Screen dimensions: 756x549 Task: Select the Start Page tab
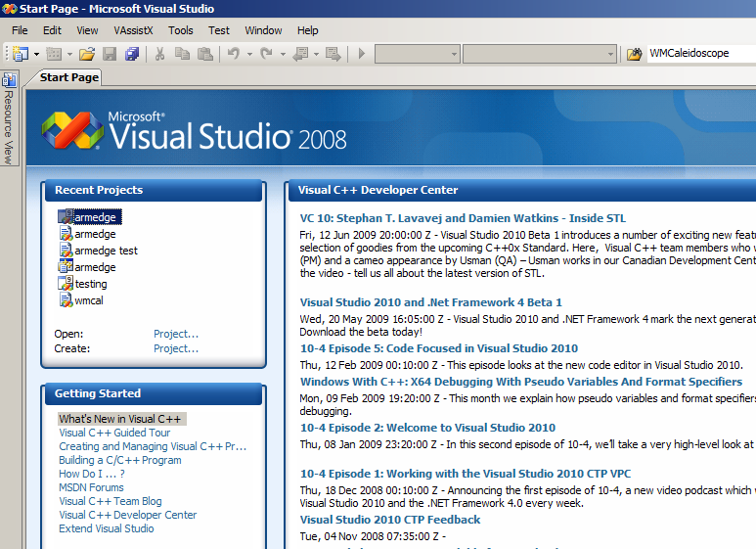68,77
